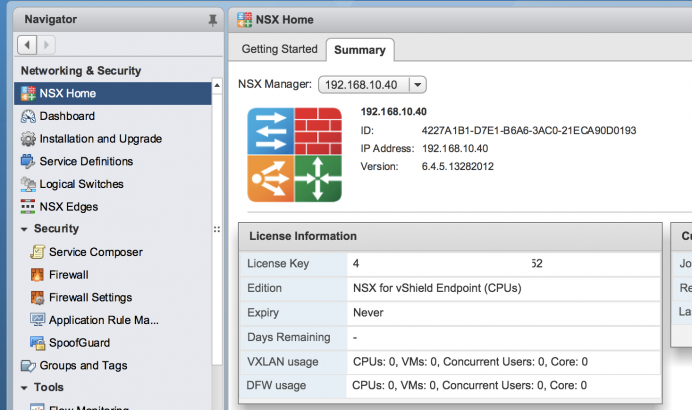This screenshot has width=692, height=410.
Task: Open SpoofGuard
Action: click(79, 343)
